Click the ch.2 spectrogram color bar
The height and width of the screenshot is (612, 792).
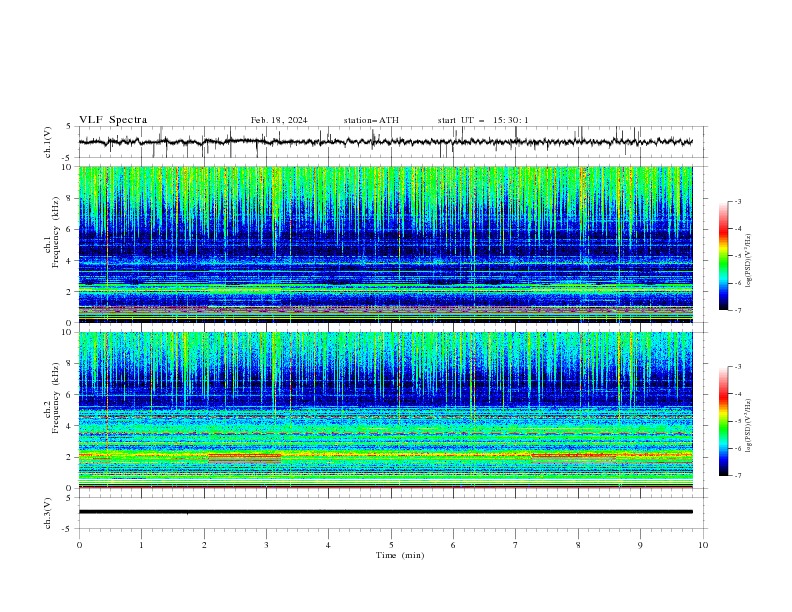(x=724, y=421)
